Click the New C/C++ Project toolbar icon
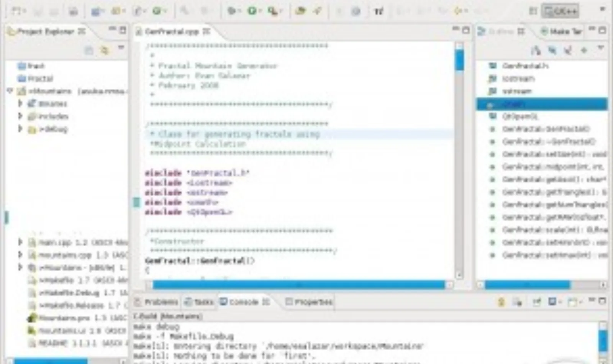Screen dimensions: 613x364 coord(96,11)
